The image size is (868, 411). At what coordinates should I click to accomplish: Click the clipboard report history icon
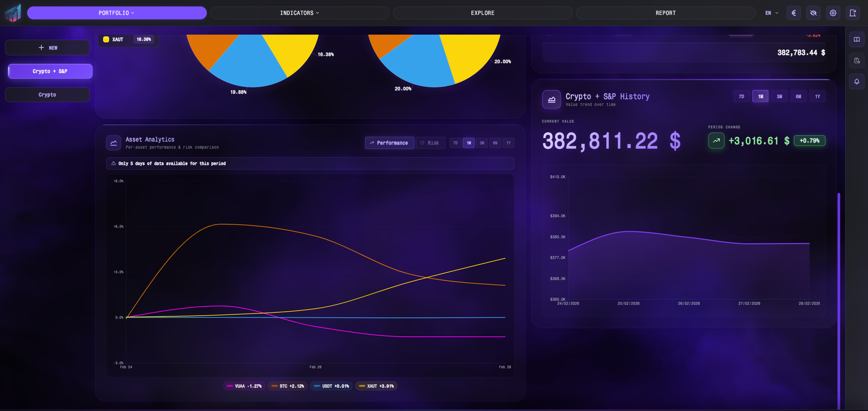click(x=856, y=60)
